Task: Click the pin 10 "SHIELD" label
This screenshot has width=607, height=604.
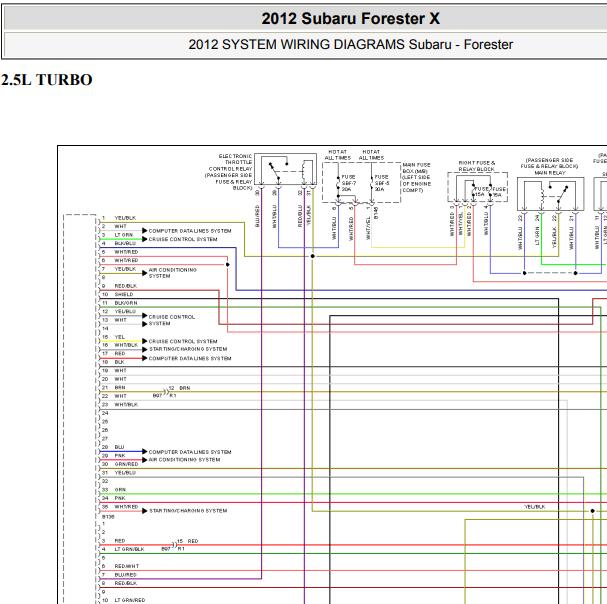Action: click(x=123, y=295)
